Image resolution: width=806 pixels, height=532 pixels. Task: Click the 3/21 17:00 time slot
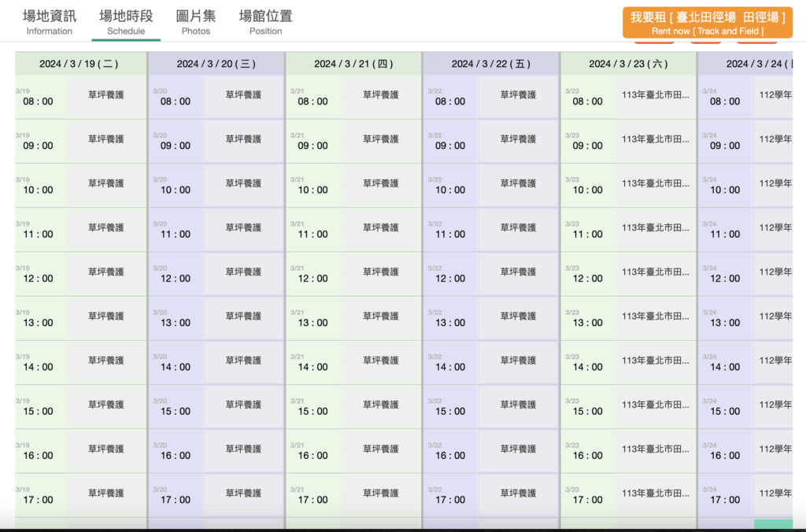click(x=313, y=495)
